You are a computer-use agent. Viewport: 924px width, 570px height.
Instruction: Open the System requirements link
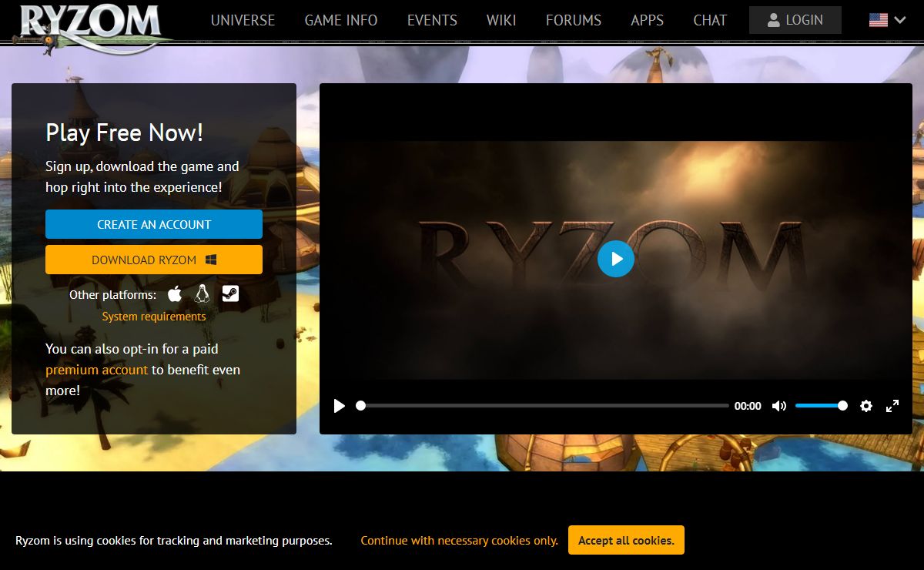154,317
